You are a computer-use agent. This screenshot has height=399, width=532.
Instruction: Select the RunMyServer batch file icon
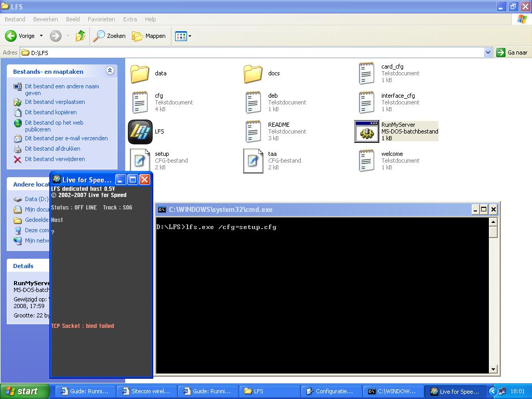(x=366, y=131)
